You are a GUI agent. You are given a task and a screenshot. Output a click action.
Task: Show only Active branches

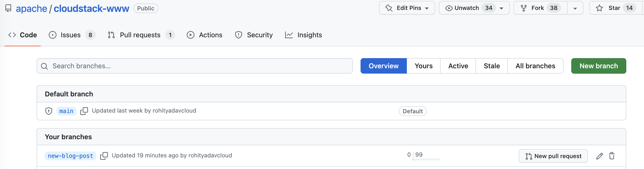click(x=458, y=66)
